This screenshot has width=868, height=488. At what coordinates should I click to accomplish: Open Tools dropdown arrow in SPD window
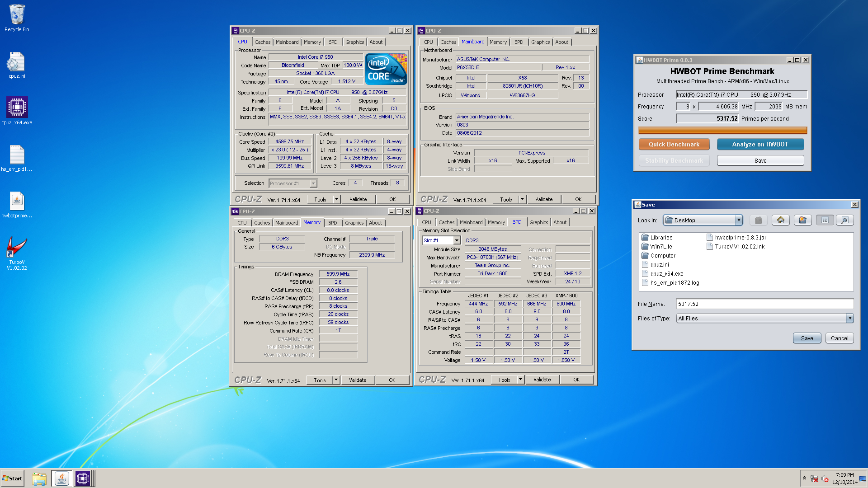520,380
